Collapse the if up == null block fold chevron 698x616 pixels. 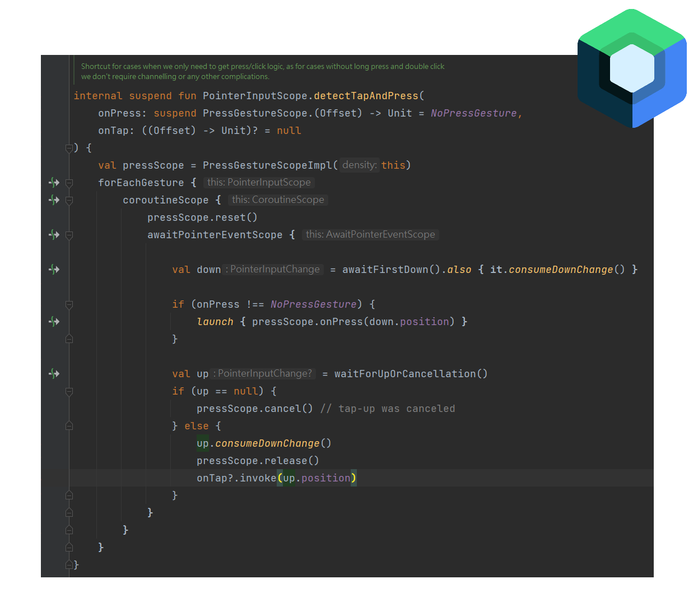(68, 391)
